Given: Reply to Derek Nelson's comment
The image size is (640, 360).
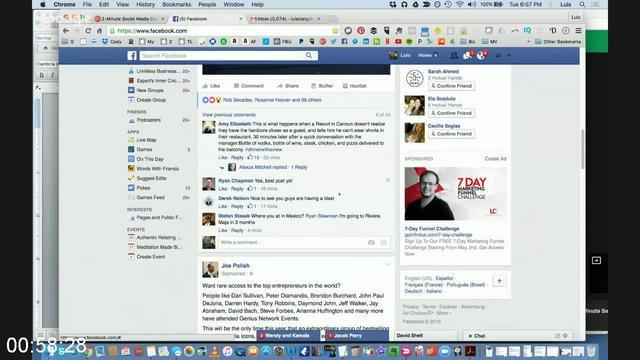Looking at the screenshot, I should [x=237, y=206].
